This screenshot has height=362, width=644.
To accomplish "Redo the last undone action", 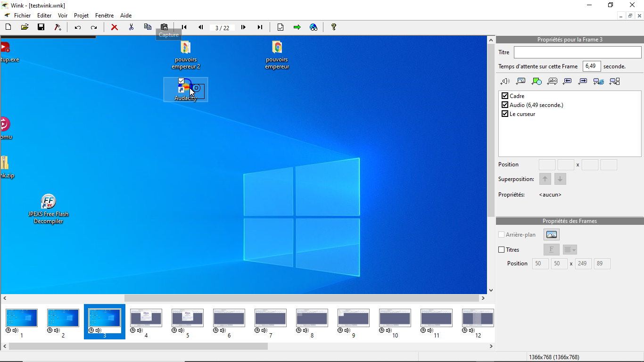I will tap(94, 27).
